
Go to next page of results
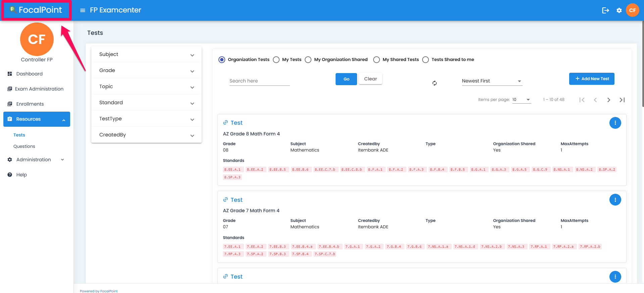[609, 100]
